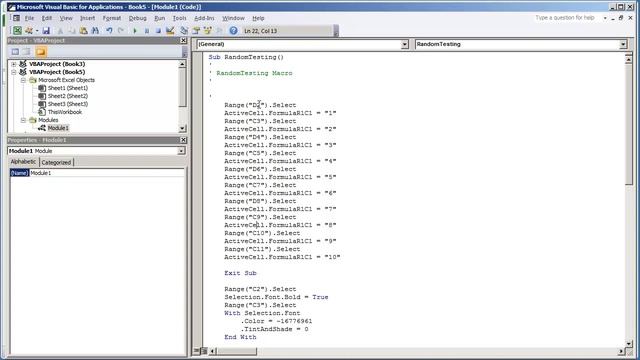640x360 pixels.
Task: Click the Reset stop icon
Action: pyautogui.click(x=158, y=31)
